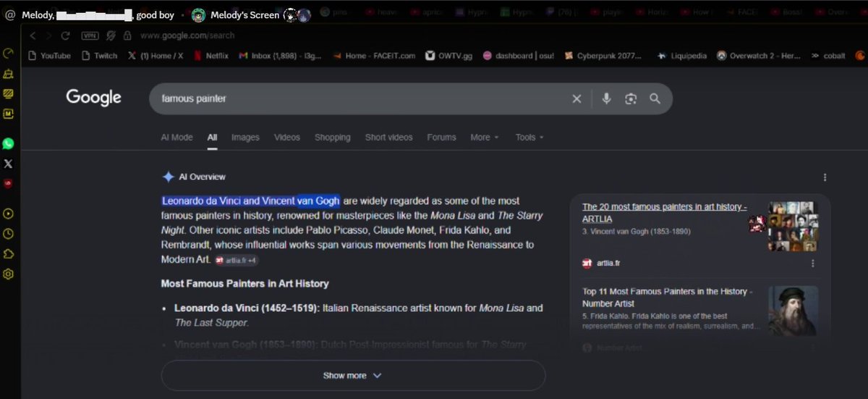Open the (1) Home / X bookmark
The width and height of the screenshot is (868, 399).
click(156, 56)
